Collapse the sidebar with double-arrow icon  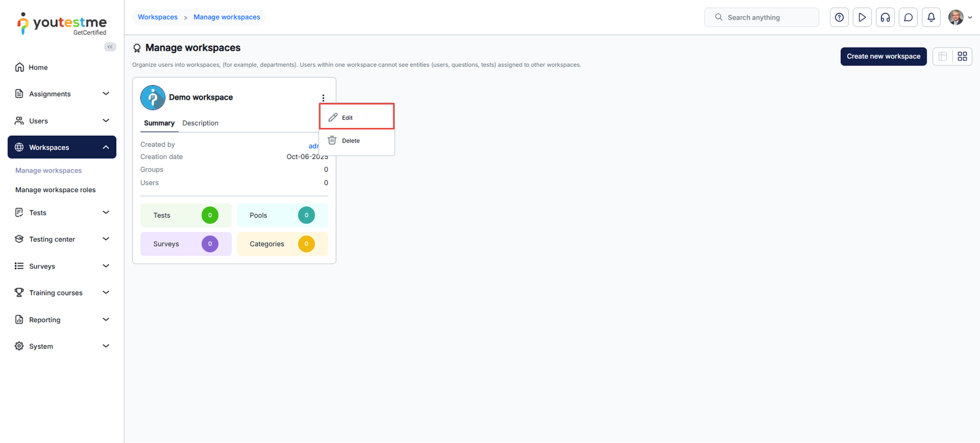110,47
